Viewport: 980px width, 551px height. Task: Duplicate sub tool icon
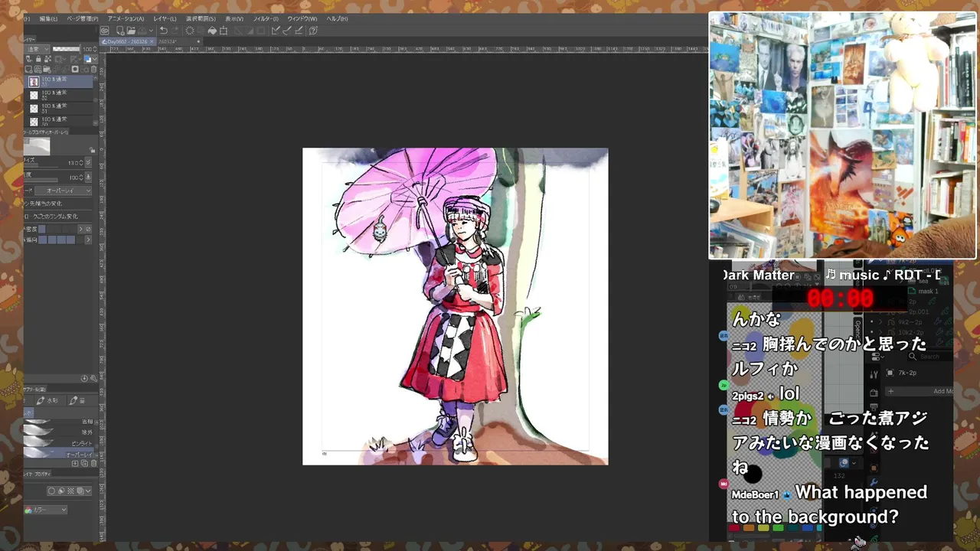[x=84, y=463]
